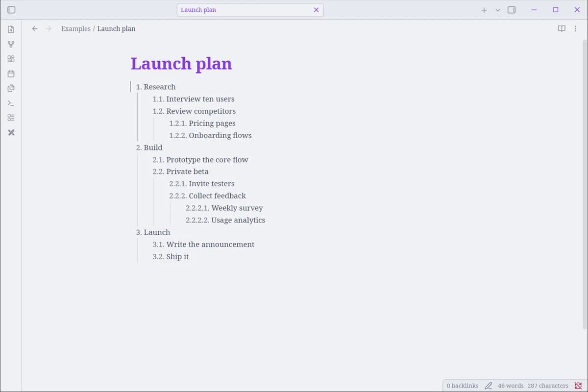Click the crossed pencil-ruler ribbon icon

(x=11, y=132)
